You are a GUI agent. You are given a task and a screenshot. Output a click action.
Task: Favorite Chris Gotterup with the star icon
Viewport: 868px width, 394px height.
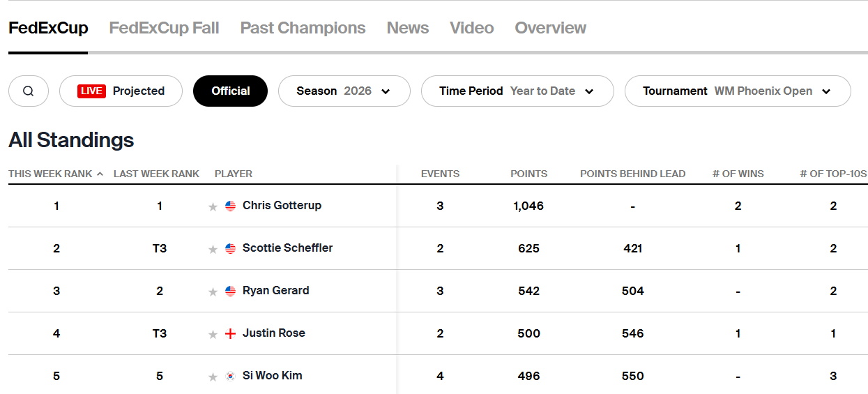click(x=213, y=206)
